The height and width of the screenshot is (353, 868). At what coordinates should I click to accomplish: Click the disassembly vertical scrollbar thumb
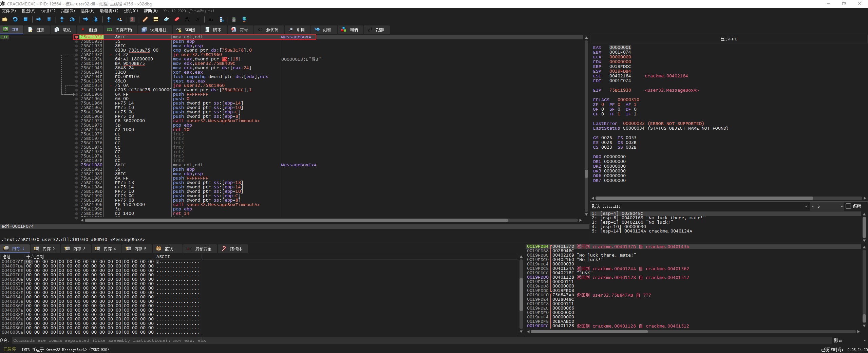click(586, 173)
